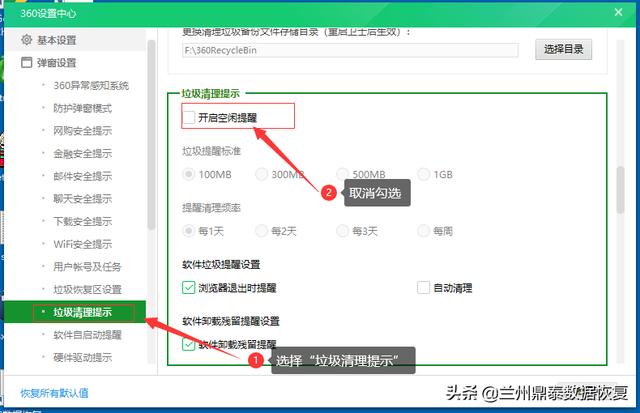
Task: Open 下载安全提示 settings
Action: tap(82, 222)
